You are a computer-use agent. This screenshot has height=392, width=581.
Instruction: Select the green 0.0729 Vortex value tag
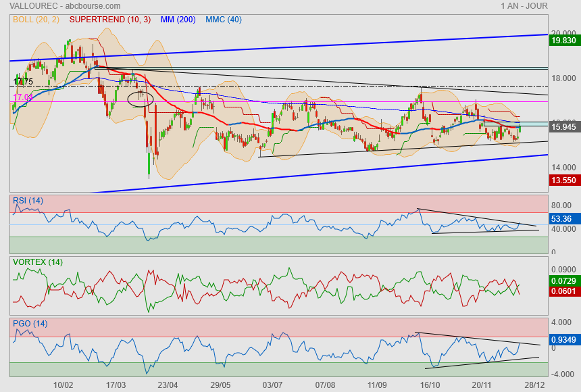(x=563, y=280)
